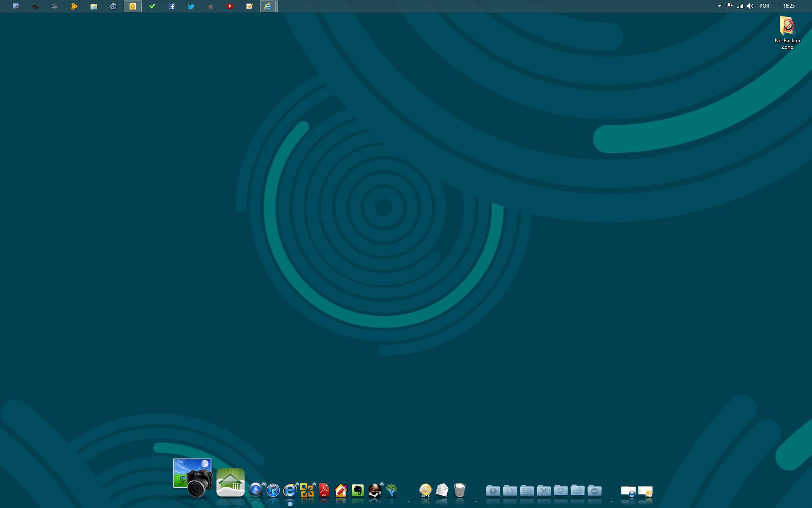Select the No-Backup Zone desktop folder
812x508 pixels.
pos(787,32)
